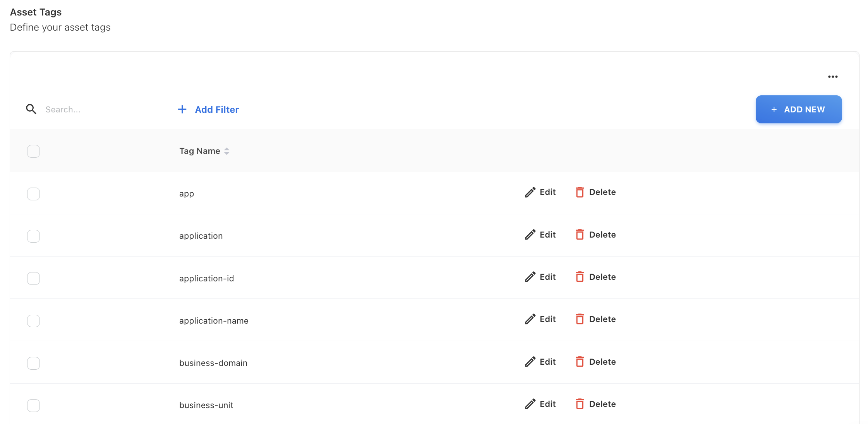868x424 pixels.
Task: Click pencil icon for business-domain row
Action: pyautogui.click(x=530, y=362)
